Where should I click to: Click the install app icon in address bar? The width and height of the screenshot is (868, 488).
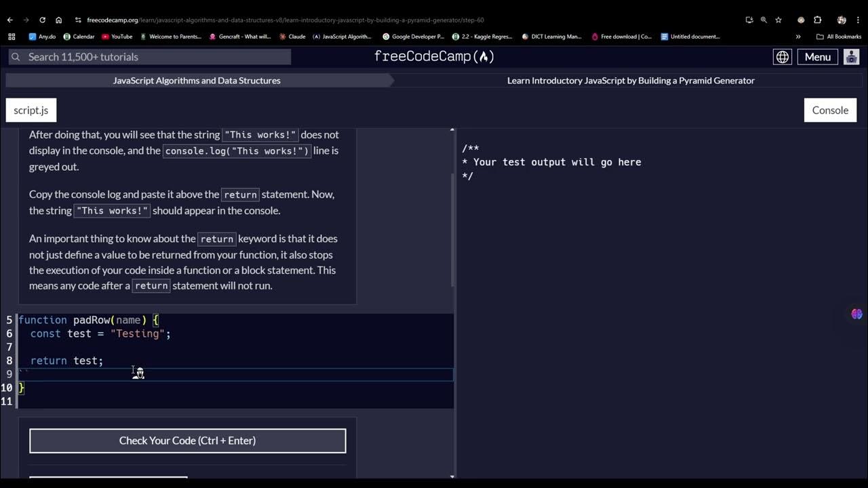click(x=749, y=20)
